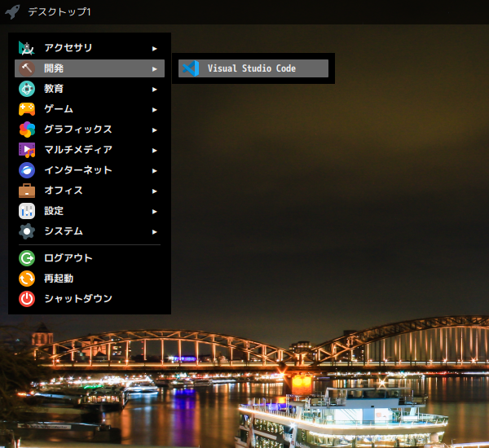Launch Visual Studio Code from submenu

(x=253, y=68)
